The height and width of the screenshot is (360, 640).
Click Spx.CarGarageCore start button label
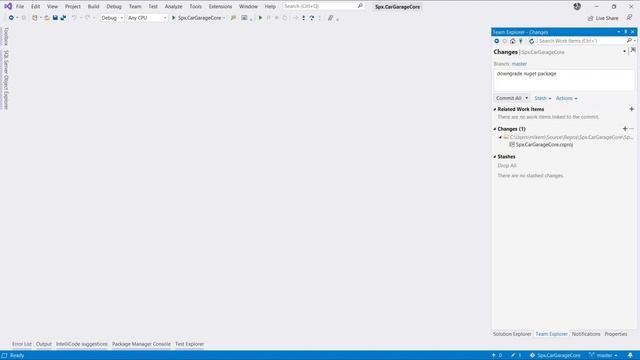[200, 18]
